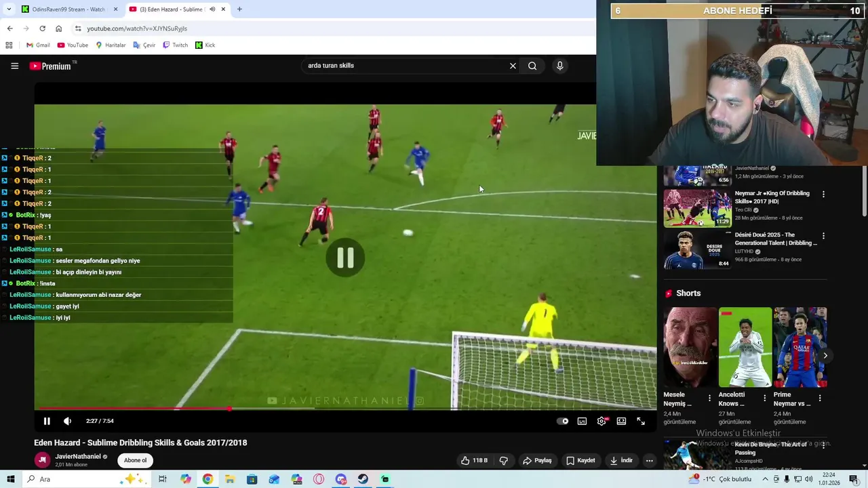Open the Gmail bookmark
868x488 pixels.
pos(38,45)
